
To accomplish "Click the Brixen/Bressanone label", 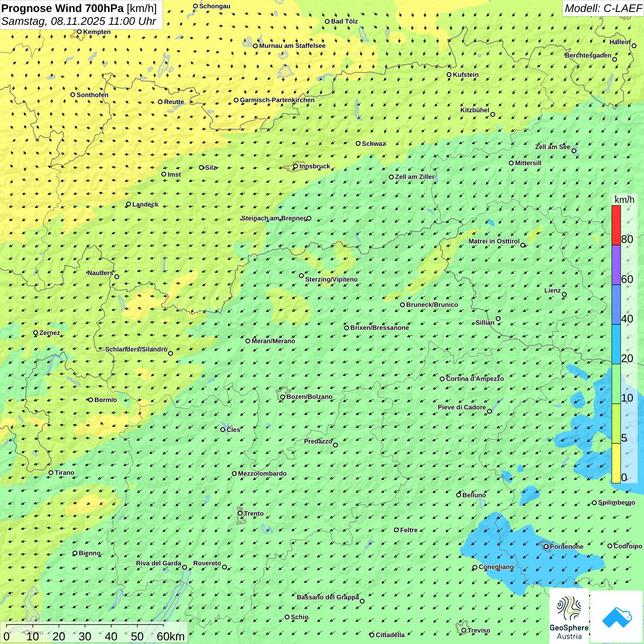I will (x=379, y=328).
